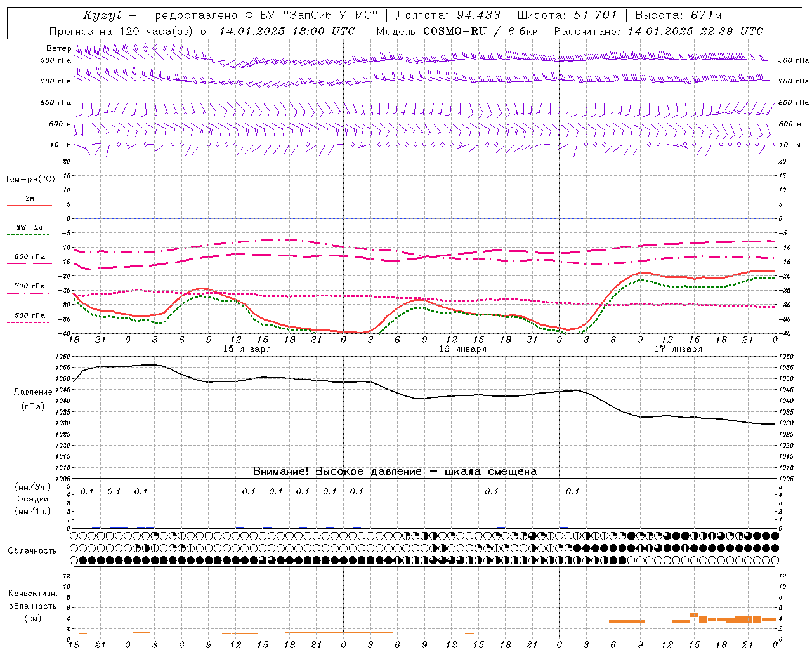The height and width of the screenshot is (650, 812).
Task: Select the (км) convective height unit label
Action: tap(32, 618)
